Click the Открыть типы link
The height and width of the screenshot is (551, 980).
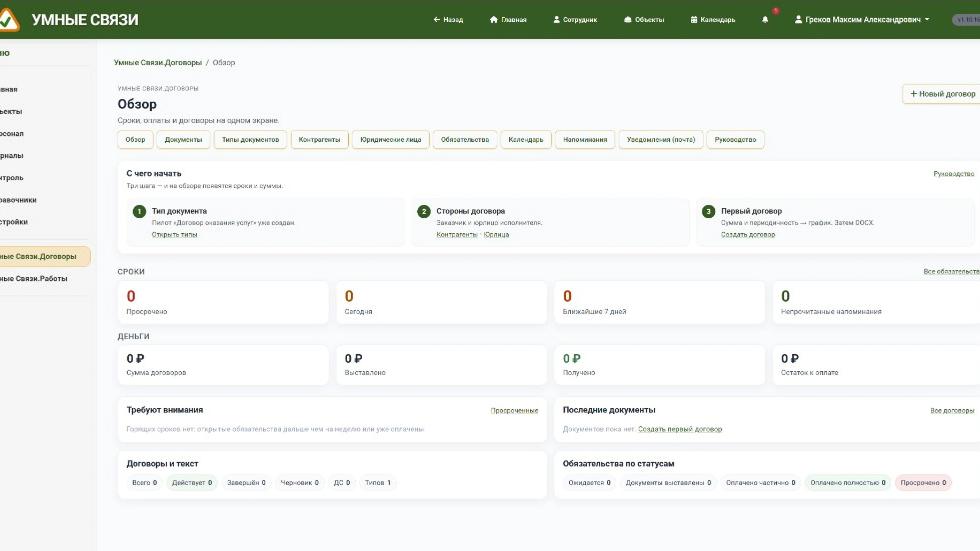[174, 235]
